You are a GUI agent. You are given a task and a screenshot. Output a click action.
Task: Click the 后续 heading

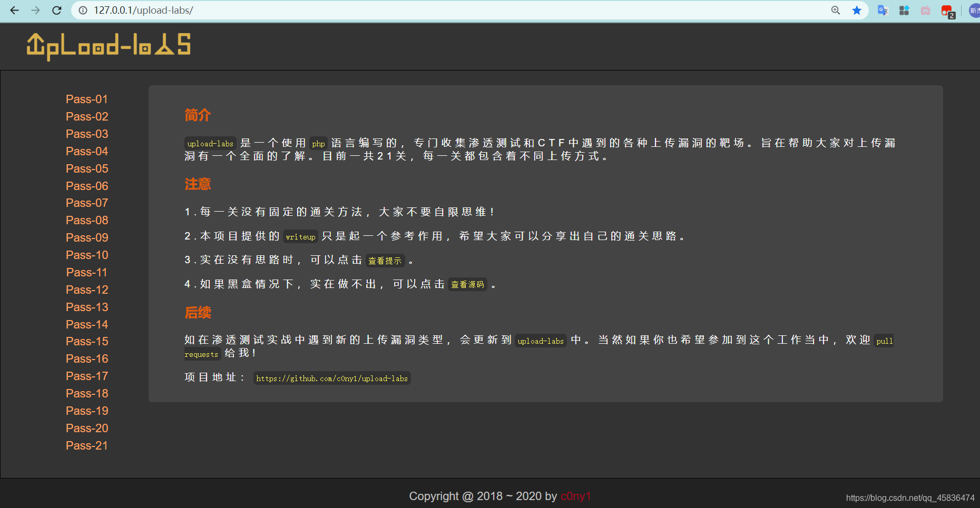click(198, 313)
